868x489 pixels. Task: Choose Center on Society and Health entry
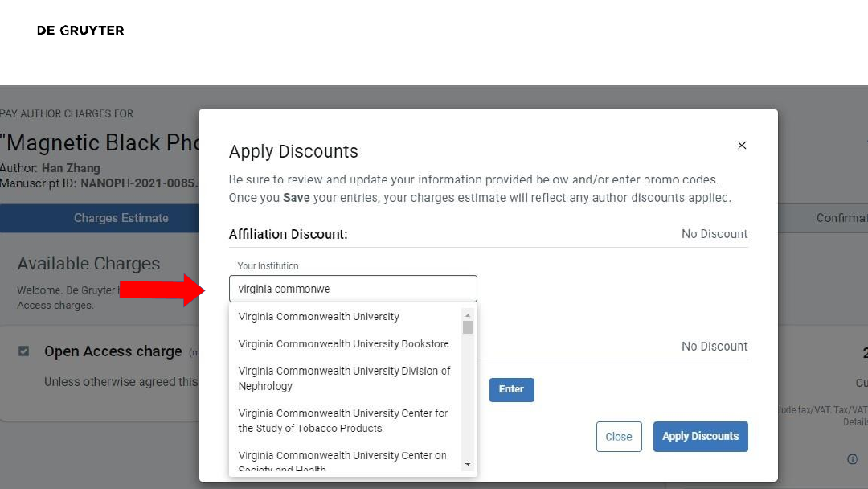click(342, 460)
